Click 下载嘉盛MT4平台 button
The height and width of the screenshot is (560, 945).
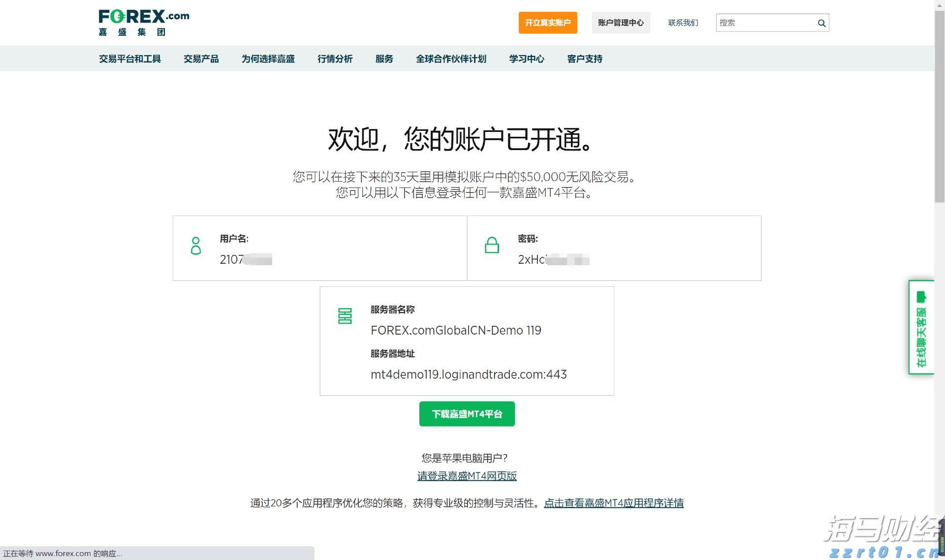[467, 414]
